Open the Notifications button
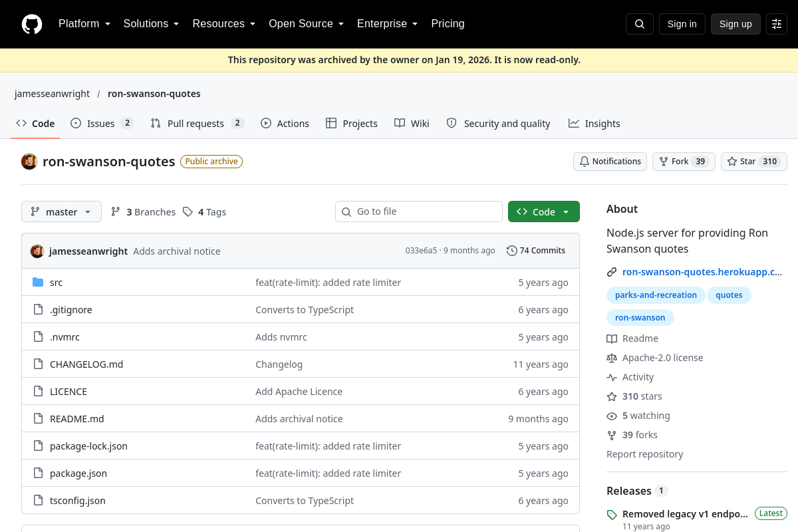This screenshot has height=532, width=798. click(610, 162)
